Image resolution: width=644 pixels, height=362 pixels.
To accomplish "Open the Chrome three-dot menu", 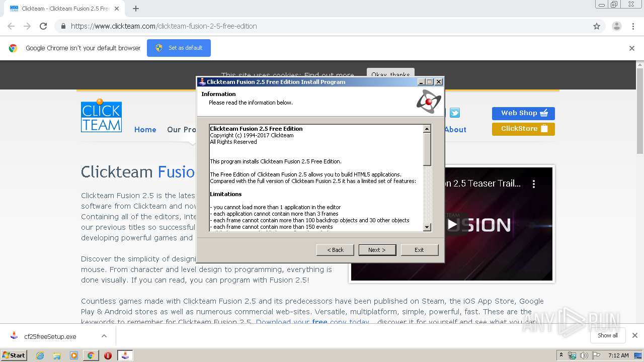I will click(x=633, y=26).
